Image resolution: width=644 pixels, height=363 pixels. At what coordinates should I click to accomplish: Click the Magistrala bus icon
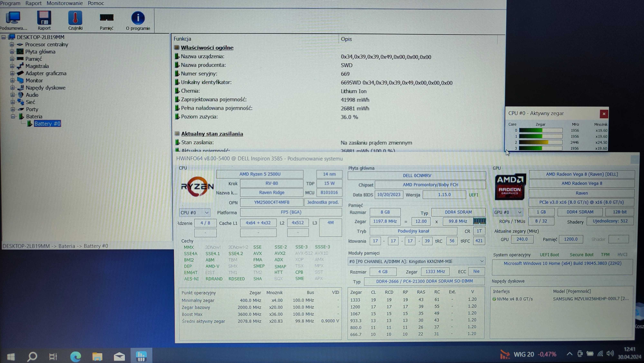coord(20,66)
